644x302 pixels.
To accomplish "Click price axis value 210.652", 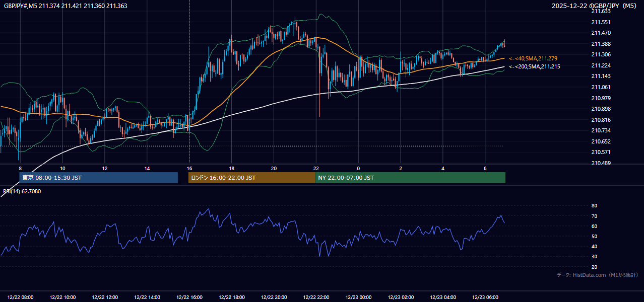I will click(x=601, y=141).
